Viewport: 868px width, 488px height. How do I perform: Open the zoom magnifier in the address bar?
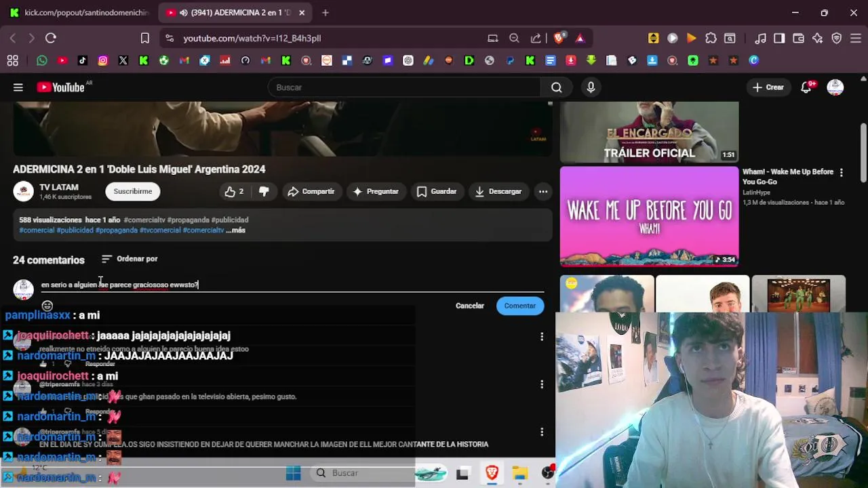pyautogui.click(x=514, y=39)
